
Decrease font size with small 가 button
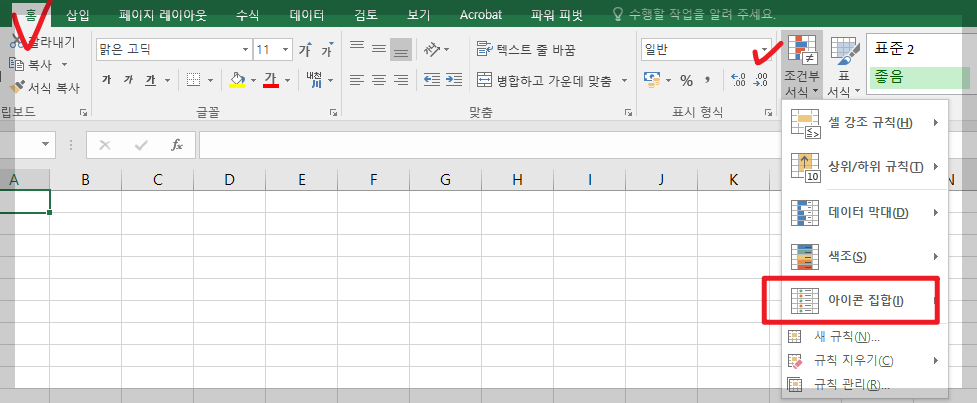coord(327,50)
